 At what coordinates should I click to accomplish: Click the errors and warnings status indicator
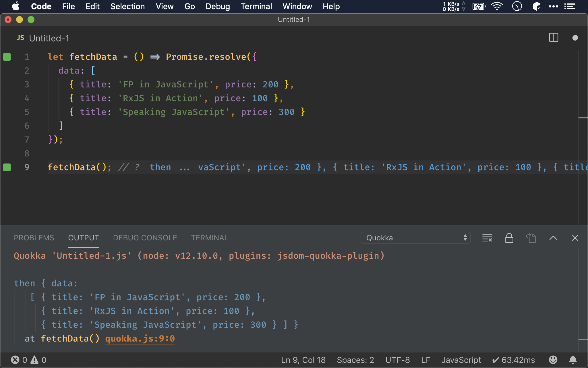28,360
